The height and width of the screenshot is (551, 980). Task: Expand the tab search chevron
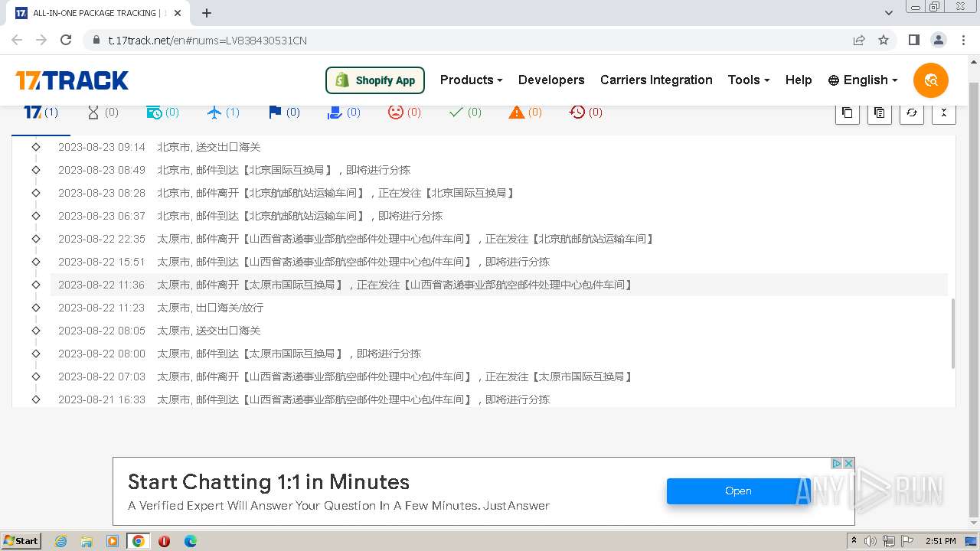click(889, 13)
